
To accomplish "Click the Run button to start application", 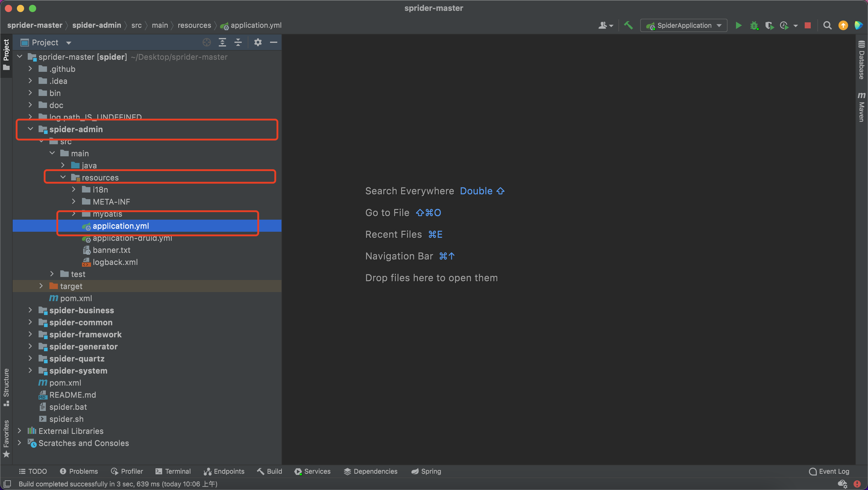I will pyautogui.click(x=739, y=25).
